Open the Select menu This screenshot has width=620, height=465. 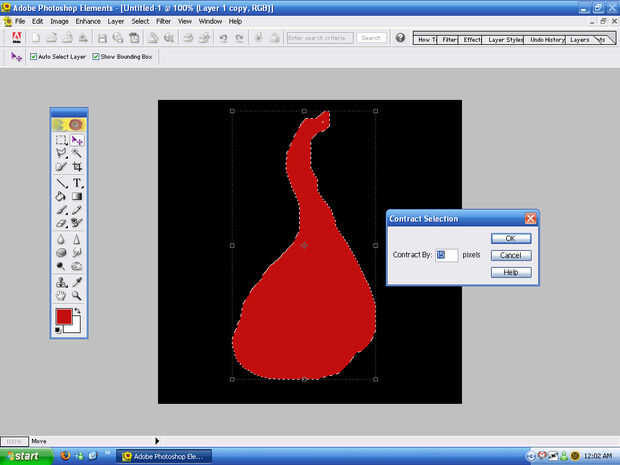(x=141, y=21)
